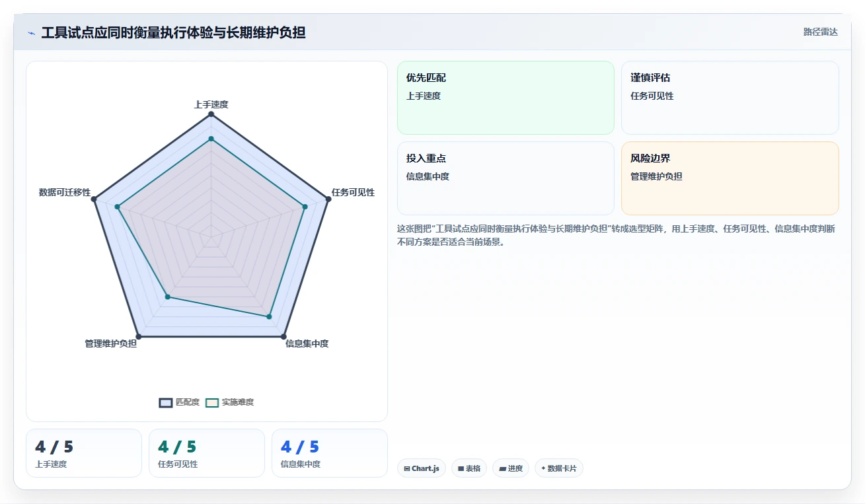Image resolution: width=865 pixels, height=504 pixels.
Task: Select the 谨慎评估 card
Action: coord(730,98)
